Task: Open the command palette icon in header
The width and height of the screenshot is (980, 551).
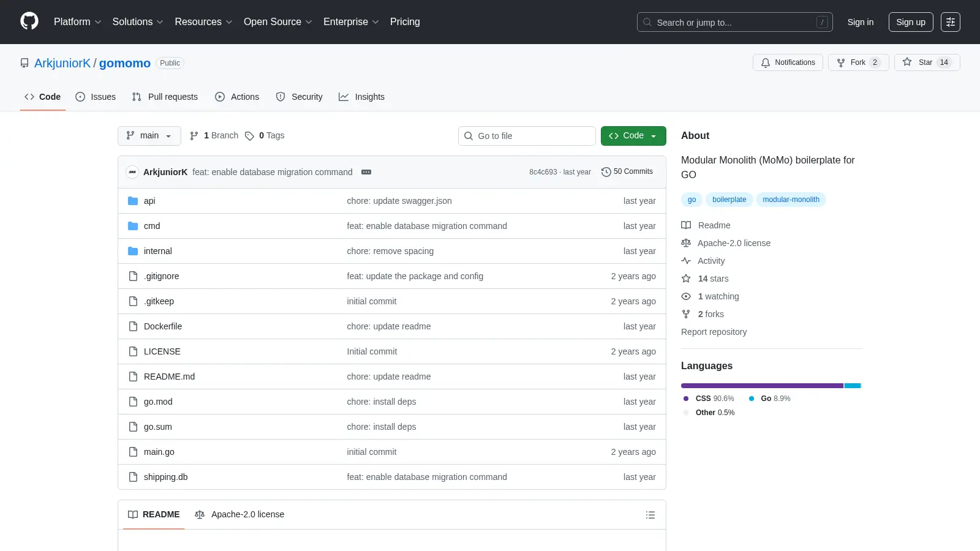Action: [951, 22]
